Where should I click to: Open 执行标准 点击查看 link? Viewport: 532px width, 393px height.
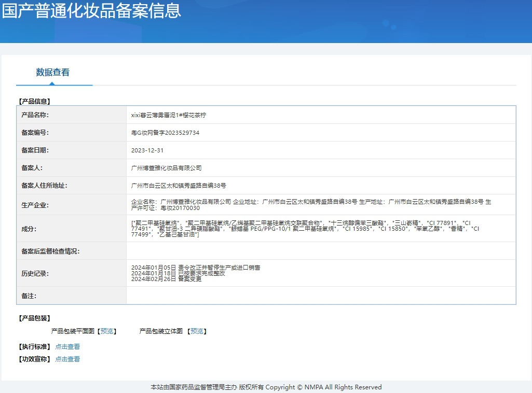(x=67, y=346)
